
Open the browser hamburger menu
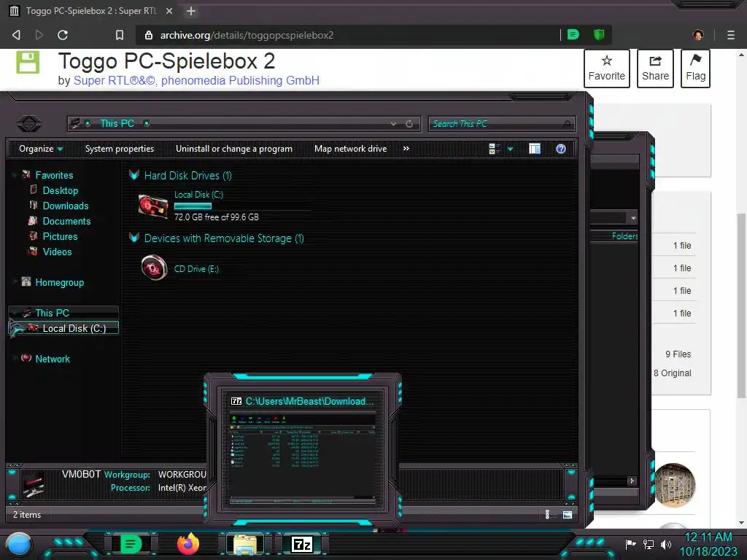pos(731,35)
